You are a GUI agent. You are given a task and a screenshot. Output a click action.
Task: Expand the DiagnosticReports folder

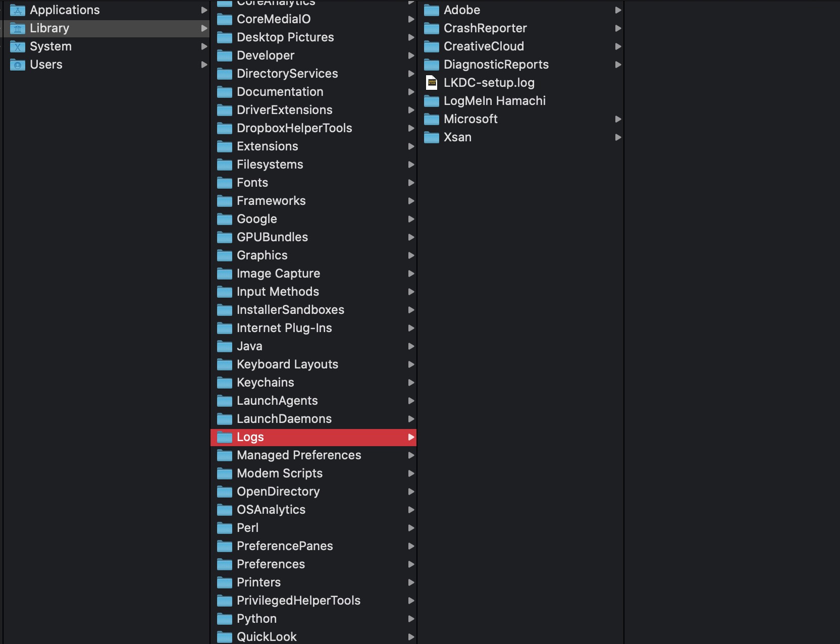click(618, 65)
